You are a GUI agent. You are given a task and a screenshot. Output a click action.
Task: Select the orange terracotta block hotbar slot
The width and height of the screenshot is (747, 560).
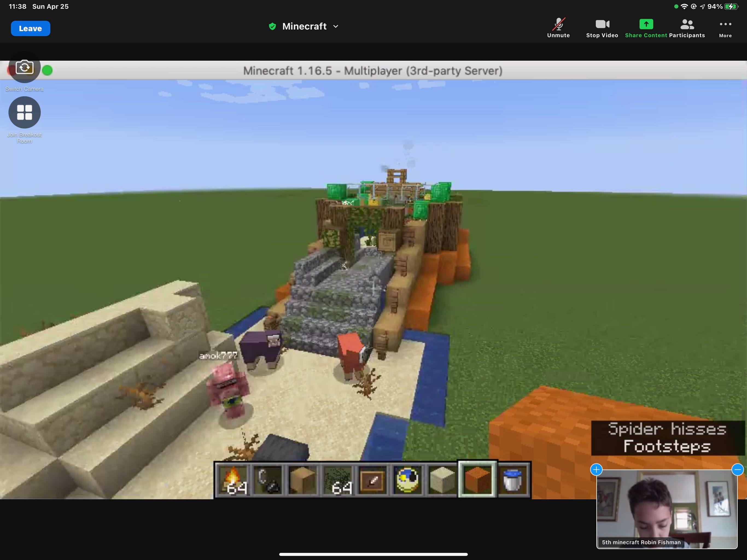point(477,480)
